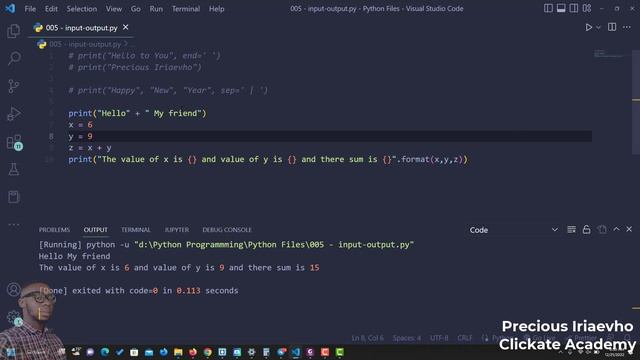Screen dimensions: 640x360
Task: Click the format print statement line
Action: tap(268, 159)
